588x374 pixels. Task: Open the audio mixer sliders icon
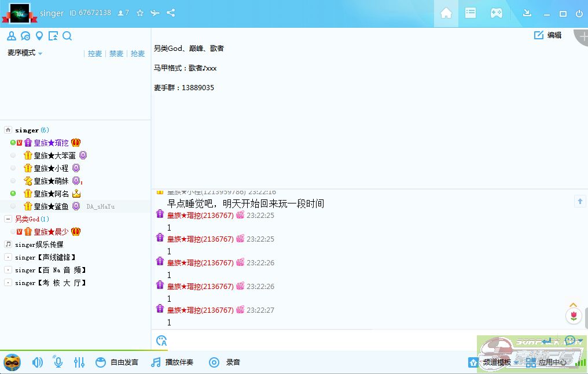[79, 362]
